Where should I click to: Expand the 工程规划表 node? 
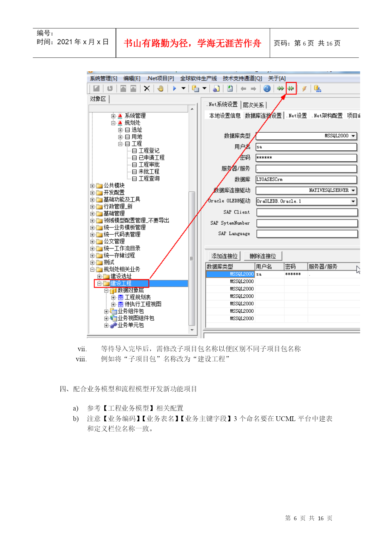tap(113, 298)
